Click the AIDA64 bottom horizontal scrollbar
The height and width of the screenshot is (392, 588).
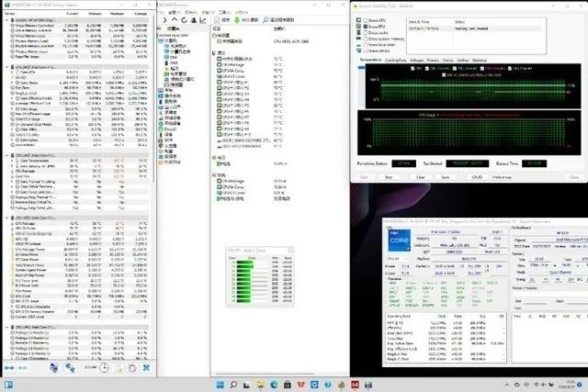pyautogui.click(x=265, y=374)
